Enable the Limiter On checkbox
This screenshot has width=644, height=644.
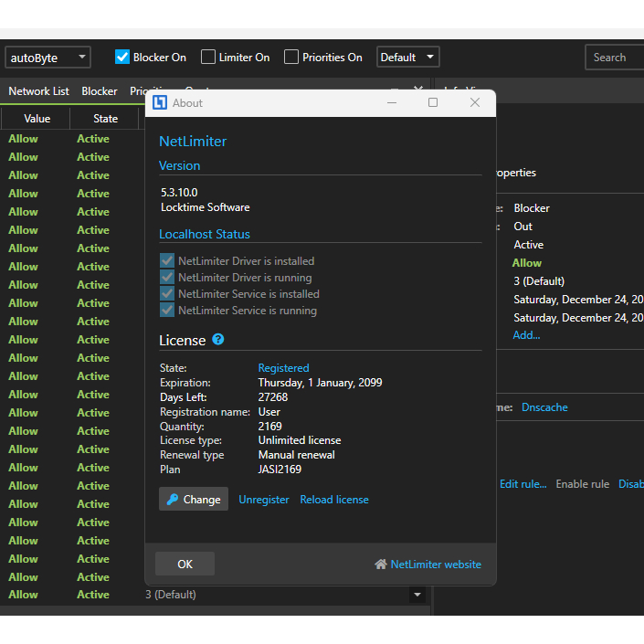click(208, 58)
